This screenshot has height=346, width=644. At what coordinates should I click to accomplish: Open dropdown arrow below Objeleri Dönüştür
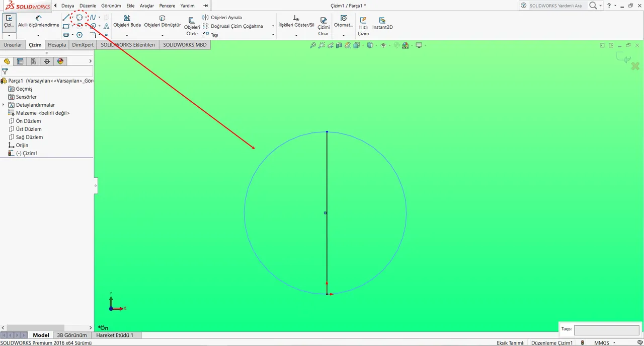pos(162,35)
